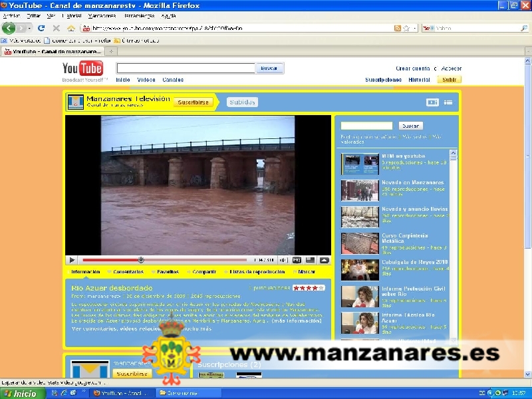Open Curso Carpintería Metálica video
The width and height of the screenshot is (532, 399).
tap(360, 243)
